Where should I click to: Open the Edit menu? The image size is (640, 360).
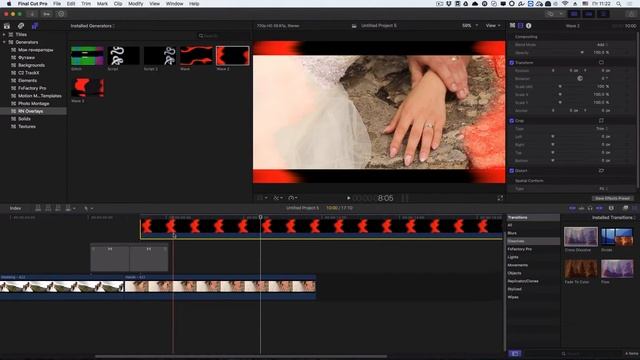coord(71,4)
